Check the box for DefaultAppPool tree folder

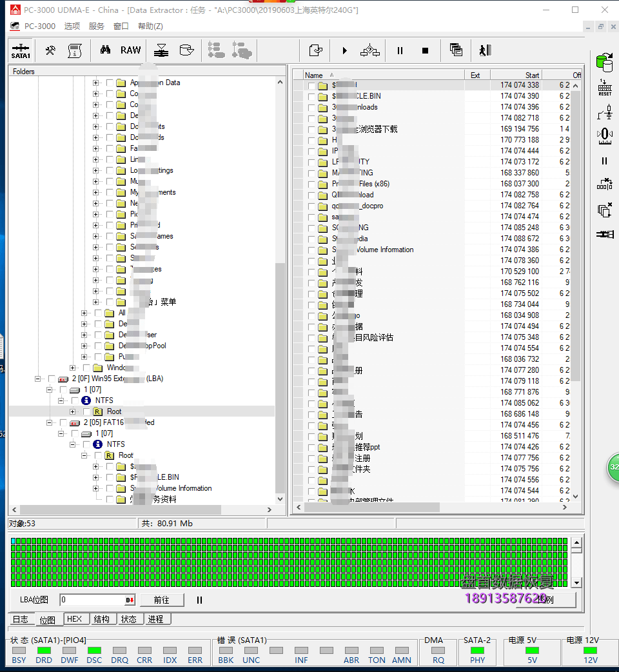(98, 346)
